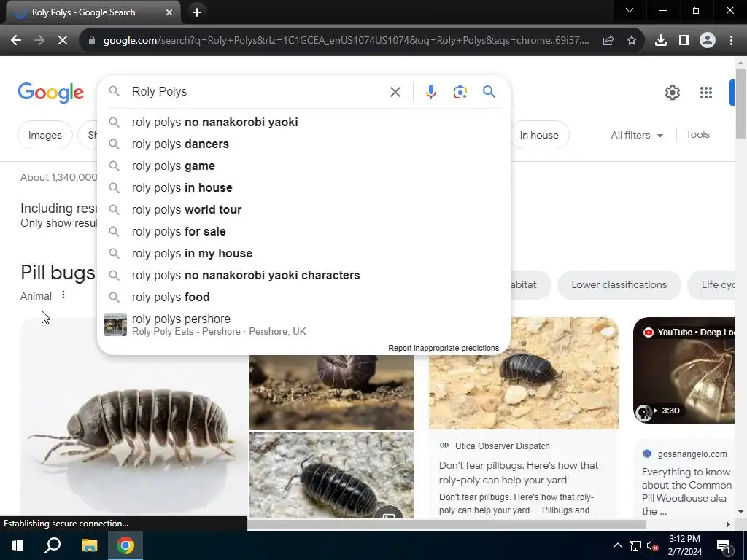Open File Explorer from the taskbar

click(89, 545)
